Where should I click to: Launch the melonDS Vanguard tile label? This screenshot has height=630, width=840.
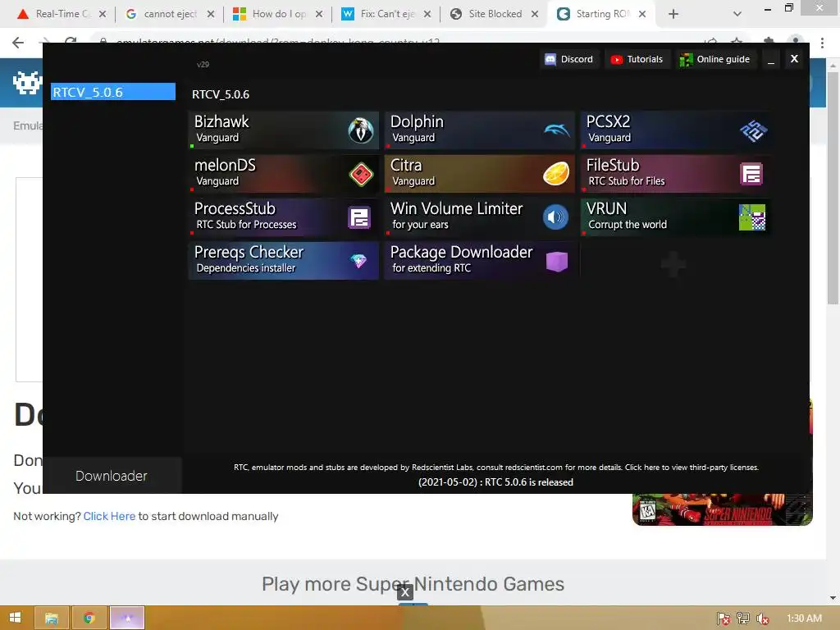coord(225,172)
